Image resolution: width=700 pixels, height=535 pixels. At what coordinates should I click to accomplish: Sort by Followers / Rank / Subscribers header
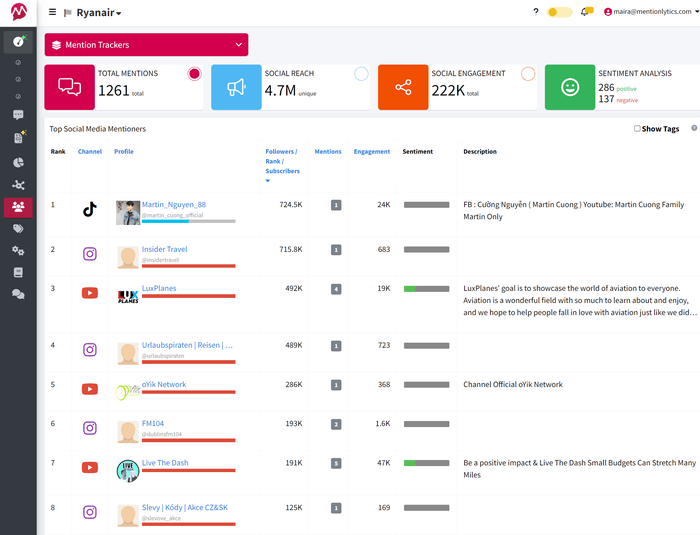[x=283, y=161]
